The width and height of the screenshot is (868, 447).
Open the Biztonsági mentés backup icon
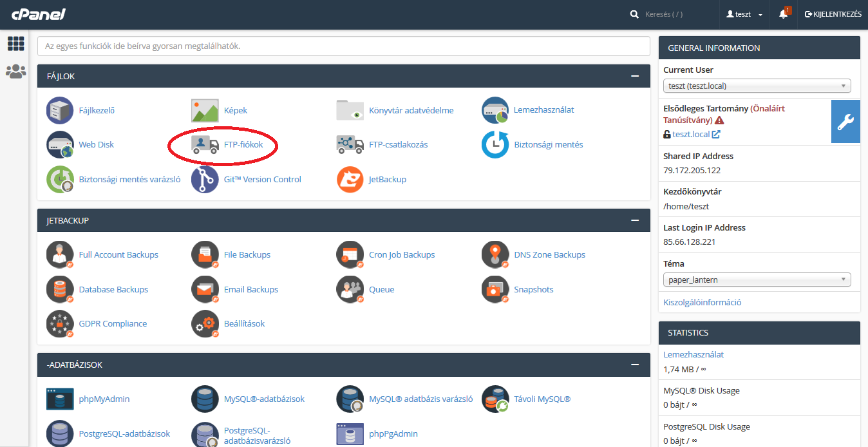495,144
